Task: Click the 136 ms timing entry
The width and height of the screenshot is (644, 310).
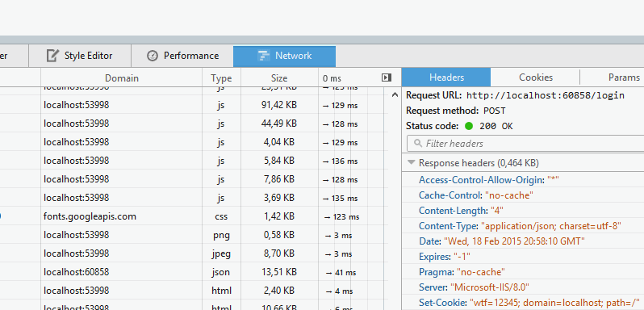Action: point(340,161)
